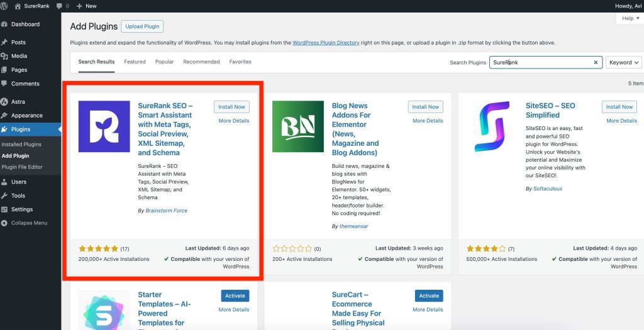
Task: Switch to the Search Results tab
Action: tap(96, 62)
